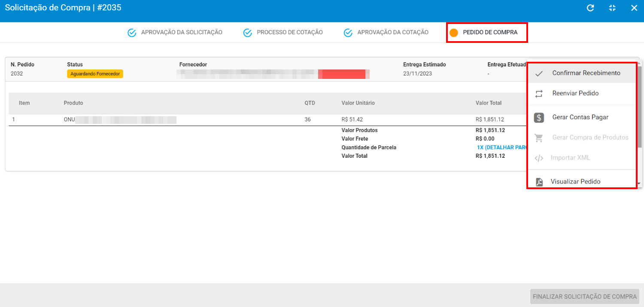The width and height of the screenshot is (644, 307).
Task: Click the quantity value 36
Action: coord(307,120)
